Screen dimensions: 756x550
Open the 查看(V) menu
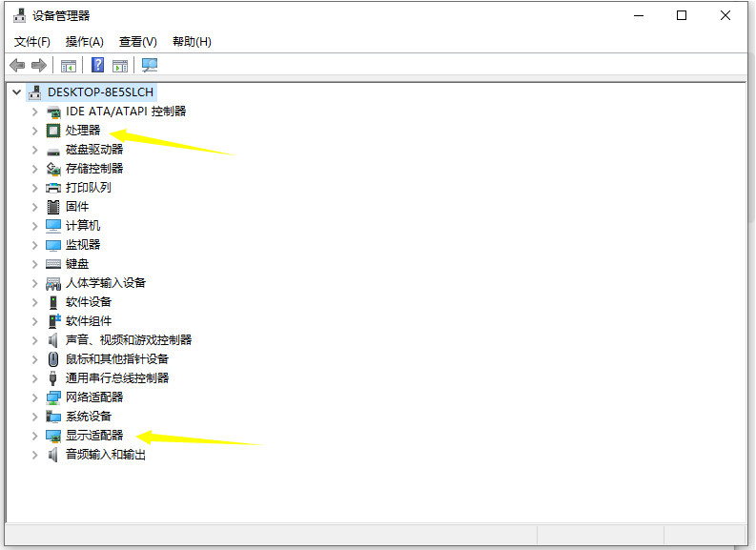pos(138,42)
